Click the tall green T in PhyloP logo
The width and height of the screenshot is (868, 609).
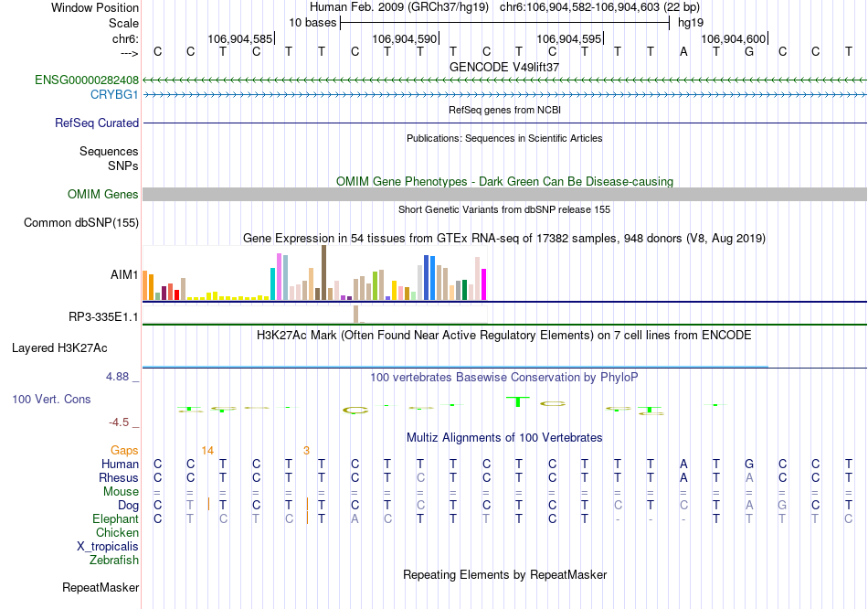pos(517,401)
